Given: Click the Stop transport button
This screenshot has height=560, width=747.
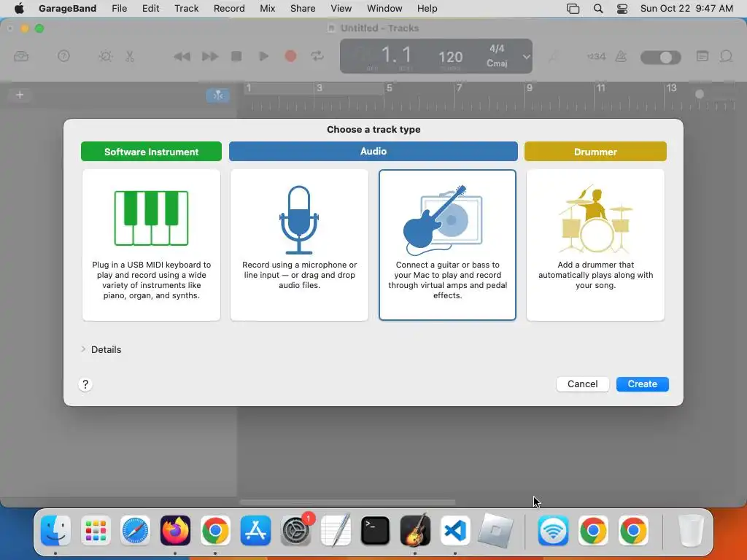Looking at the screenshot, I should click(x=236, y=56).
